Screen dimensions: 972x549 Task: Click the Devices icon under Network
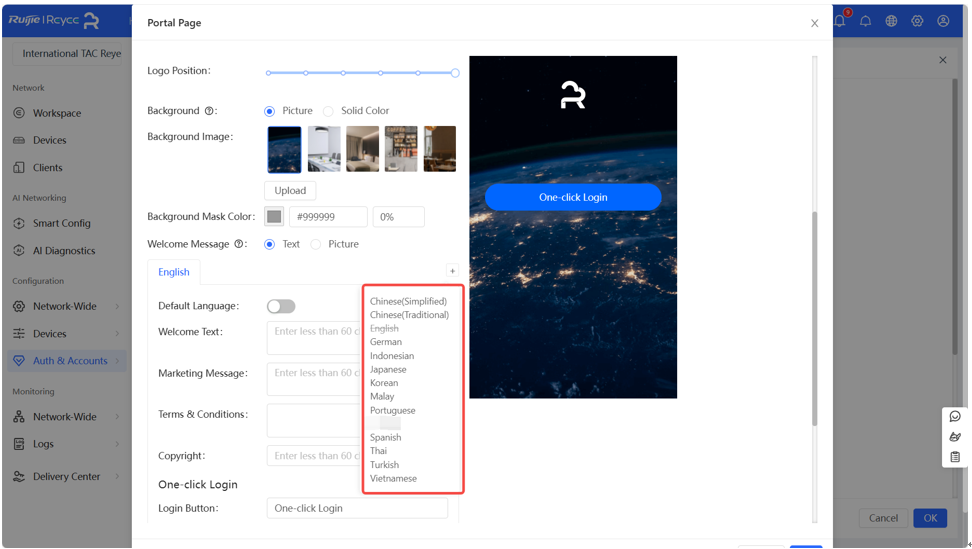tap(19, 140)
